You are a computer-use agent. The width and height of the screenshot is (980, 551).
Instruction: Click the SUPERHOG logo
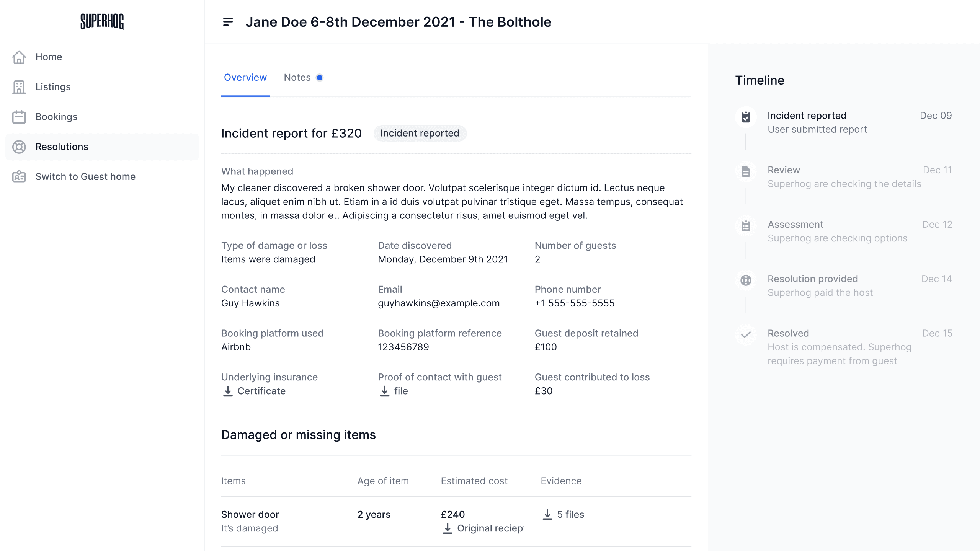102,21
